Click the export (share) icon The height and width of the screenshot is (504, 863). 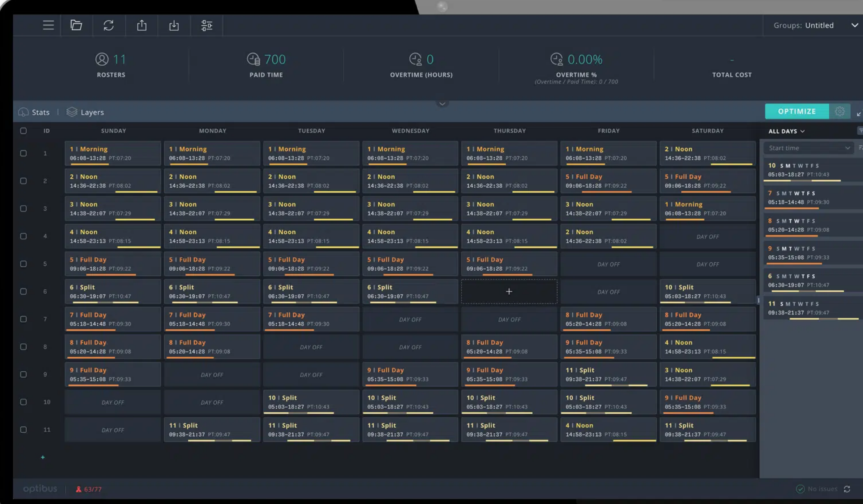141,25
